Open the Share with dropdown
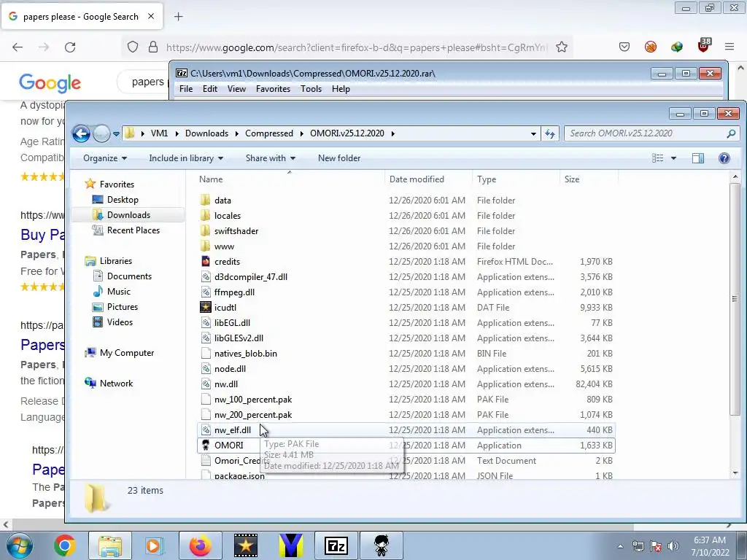The width and height of the screenshot is (747, 560). coord(270,158)
